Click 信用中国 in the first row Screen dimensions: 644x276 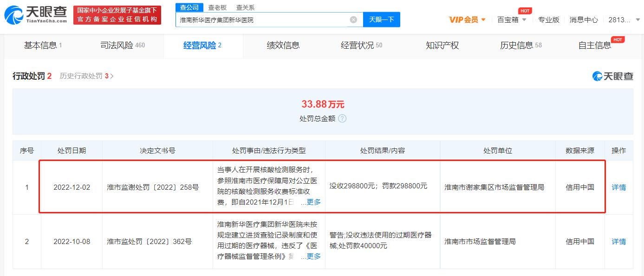[x=579, y=187]
